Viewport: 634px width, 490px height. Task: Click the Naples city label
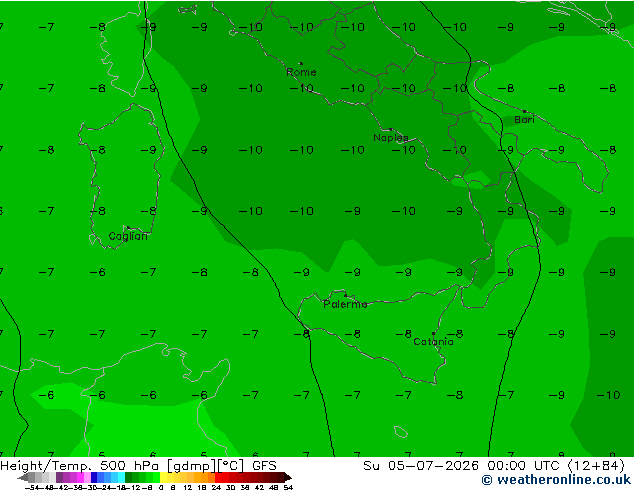pos(391,138)
